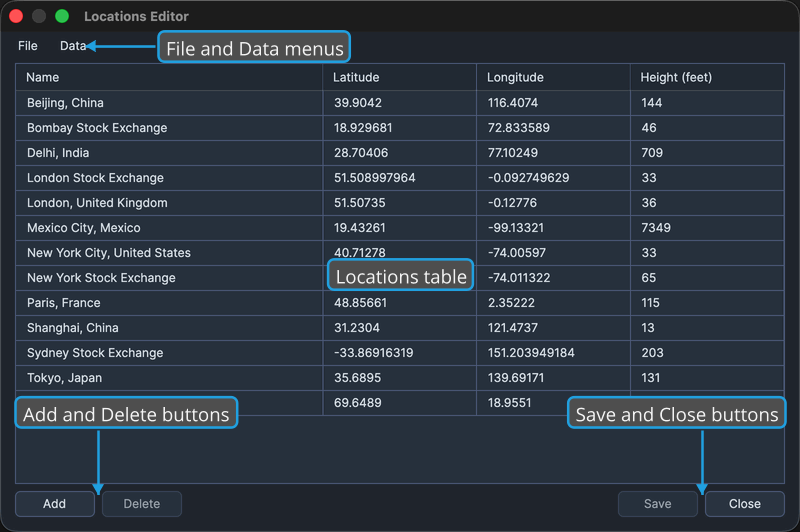Click height value 709 for Delhi
This screenshot has height=532, width=800.
point(652,153)
